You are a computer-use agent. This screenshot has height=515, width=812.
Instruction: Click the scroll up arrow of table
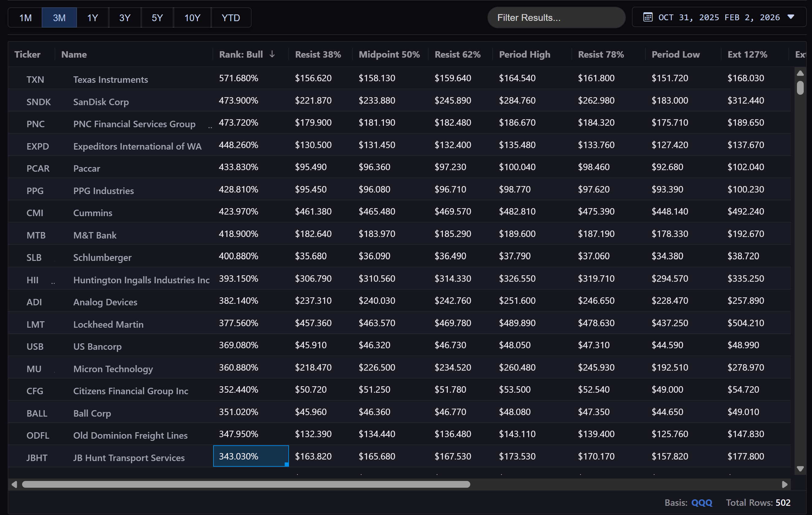coord(800,73)
